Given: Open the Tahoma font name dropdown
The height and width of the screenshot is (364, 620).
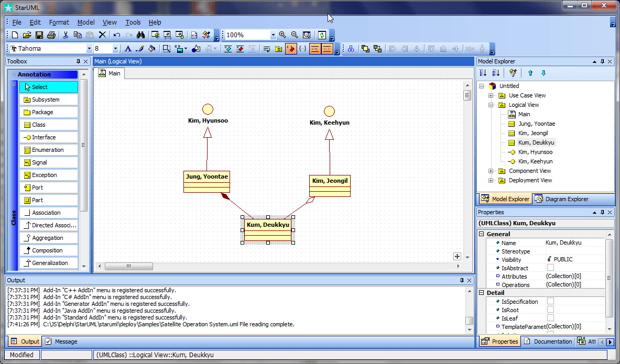Looking at the screenshot, I should point(89,49).
